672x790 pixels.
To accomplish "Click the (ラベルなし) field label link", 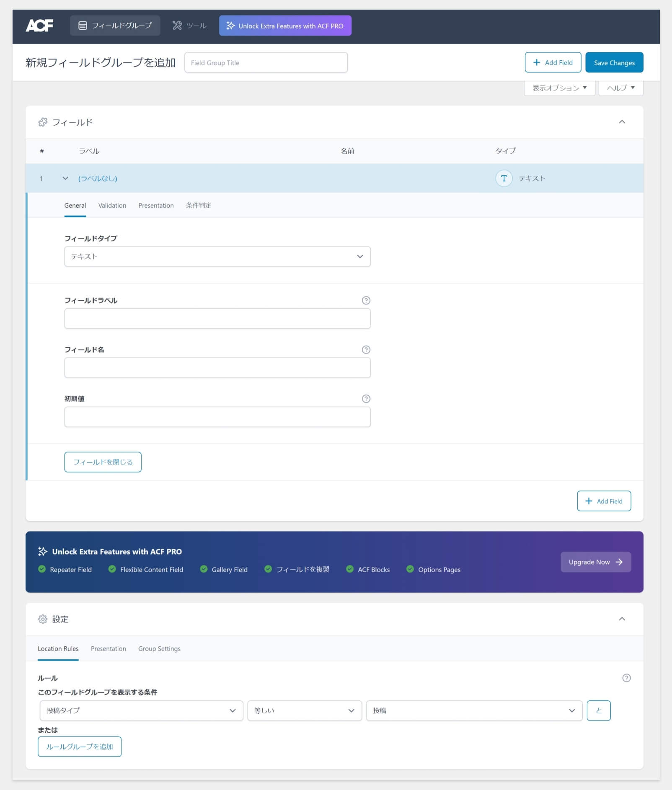I will pos(98,178).
